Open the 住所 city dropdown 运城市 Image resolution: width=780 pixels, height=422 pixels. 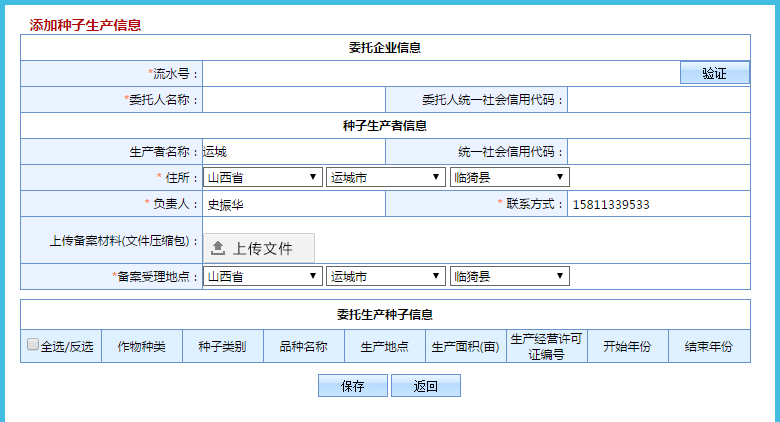coord(386,177)
